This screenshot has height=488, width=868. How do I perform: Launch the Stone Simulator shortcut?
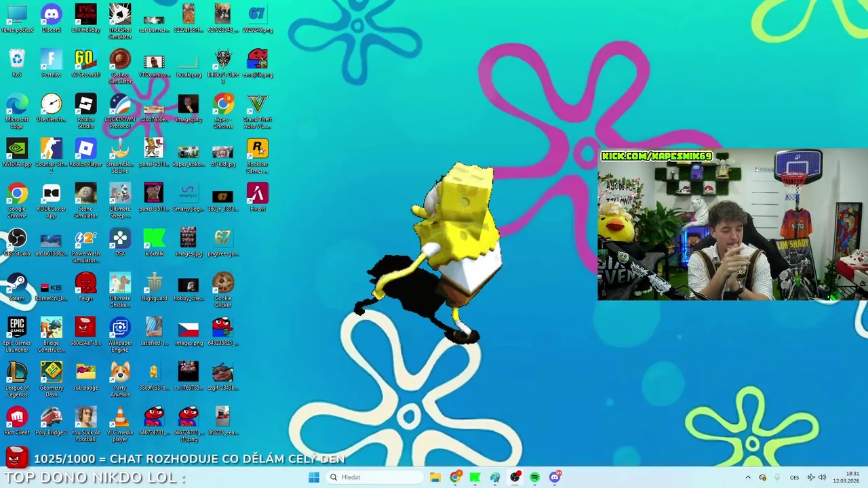pos(85,201)
